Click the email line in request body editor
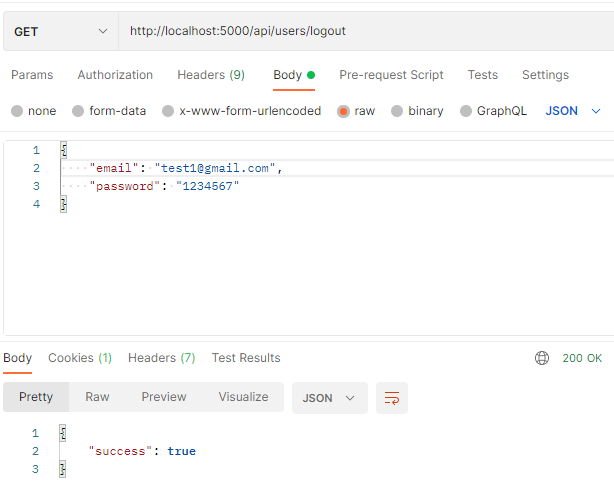The image size is (614, 501). 186,168
